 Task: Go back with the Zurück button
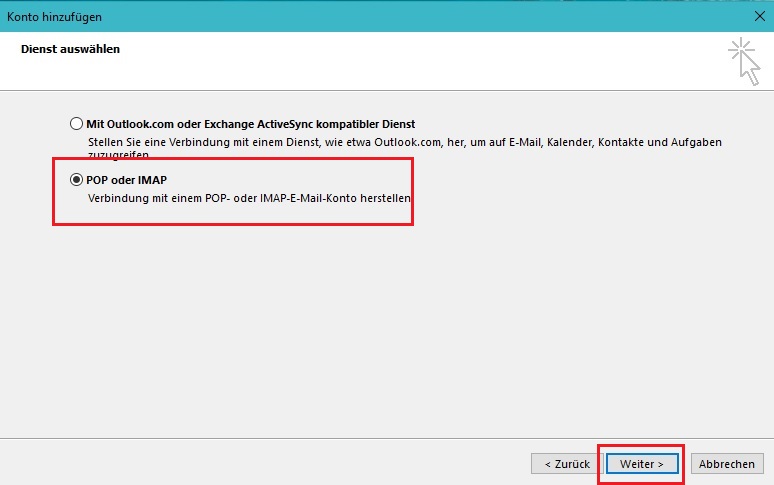566,464
